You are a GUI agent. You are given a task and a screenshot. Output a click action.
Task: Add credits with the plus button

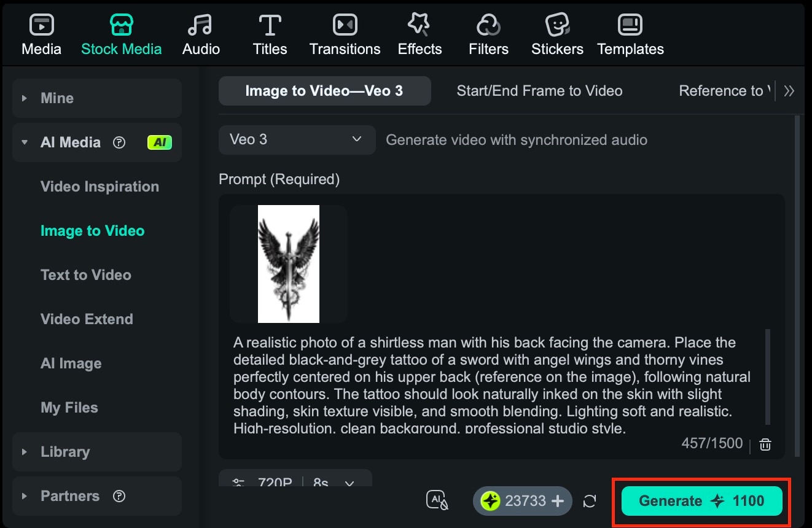(556, 501)
